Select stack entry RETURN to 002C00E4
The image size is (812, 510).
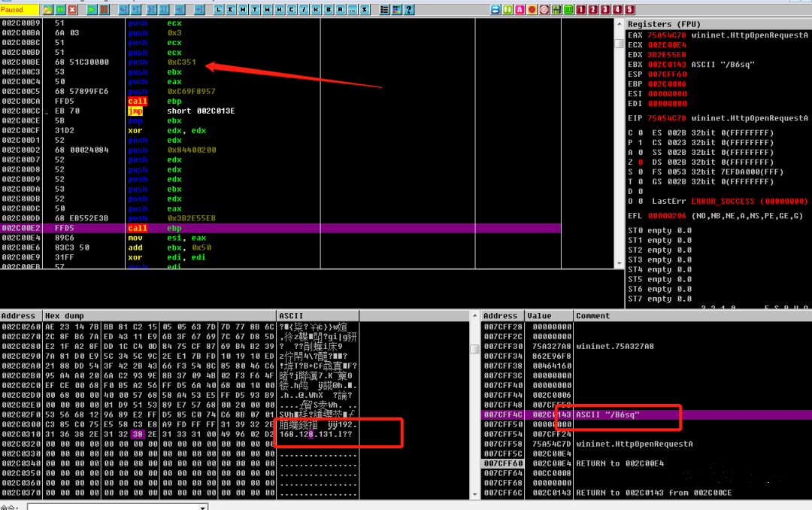(647, 463)
